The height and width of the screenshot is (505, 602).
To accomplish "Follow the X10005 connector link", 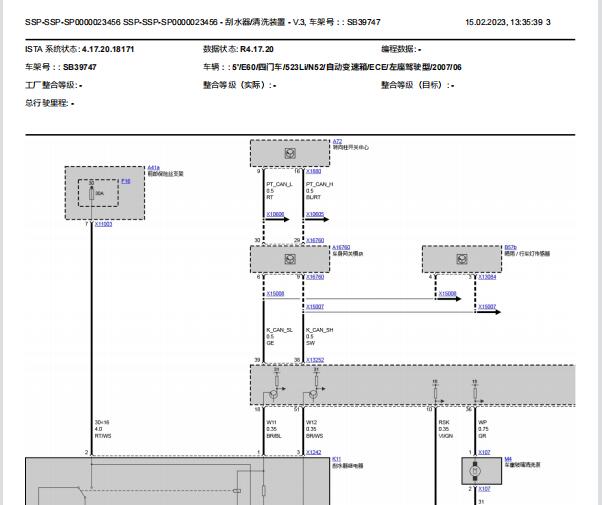I will coord(315,214).
